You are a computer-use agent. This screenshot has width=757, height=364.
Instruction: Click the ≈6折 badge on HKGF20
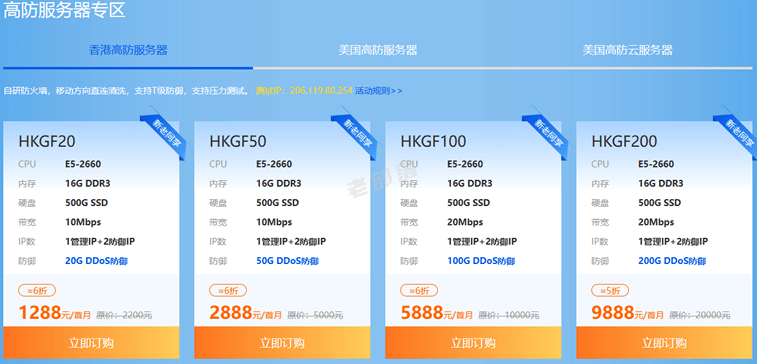(x=37, y=291)
